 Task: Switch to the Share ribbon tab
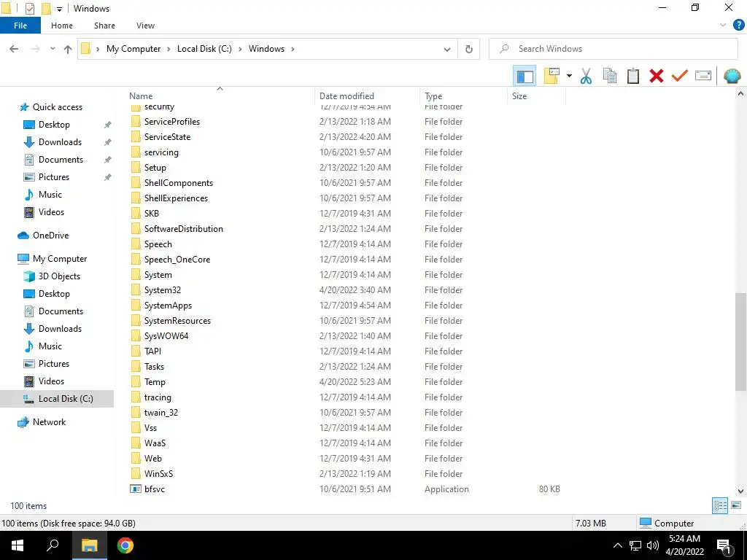tap(104, 26)
